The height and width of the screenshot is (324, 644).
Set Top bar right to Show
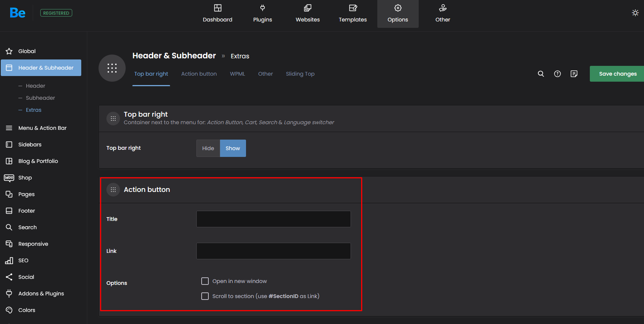pos(233,148)
